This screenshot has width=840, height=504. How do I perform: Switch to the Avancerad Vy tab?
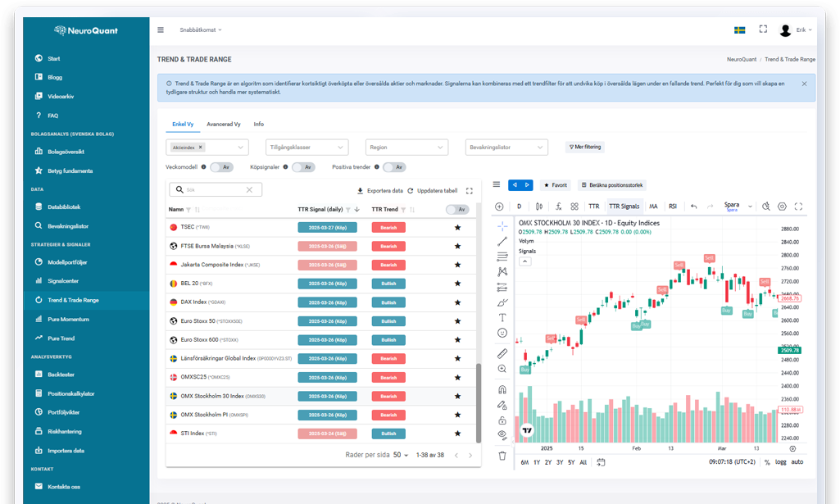[x=223, y=125]
